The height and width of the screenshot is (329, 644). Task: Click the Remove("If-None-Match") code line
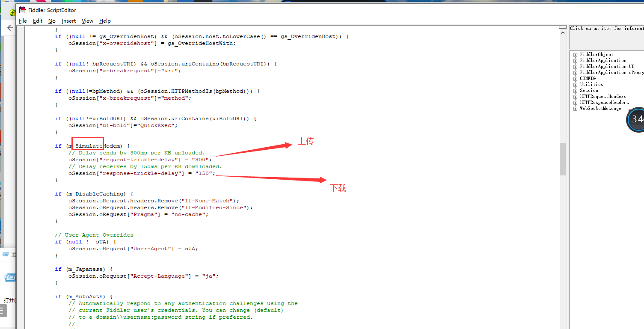[154, 201]
